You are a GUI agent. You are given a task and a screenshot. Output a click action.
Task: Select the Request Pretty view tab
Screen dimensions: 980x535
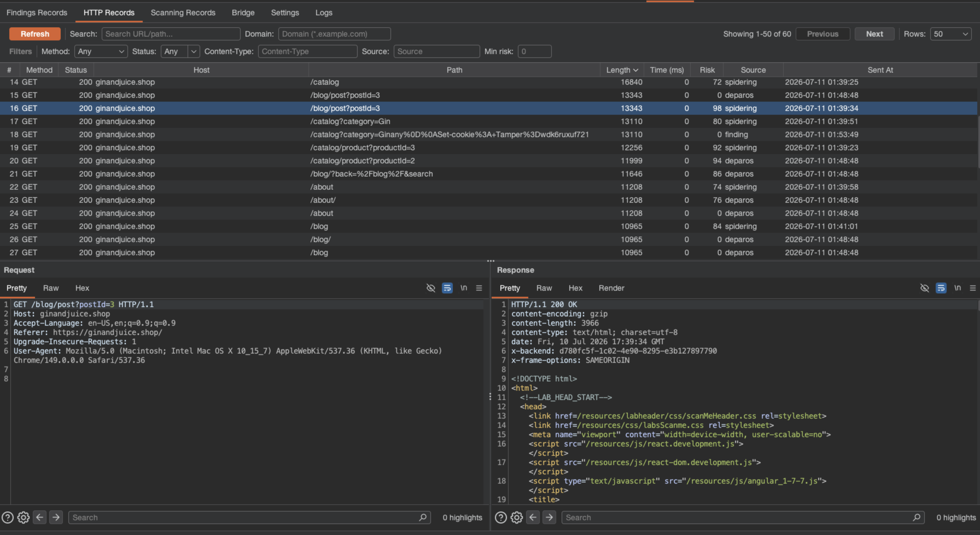[17, 288]
